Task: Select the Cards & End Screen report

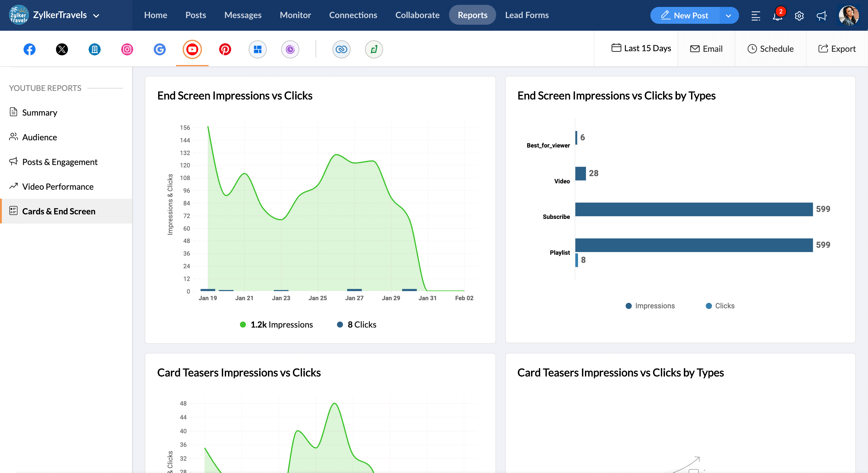Action: 59,211
